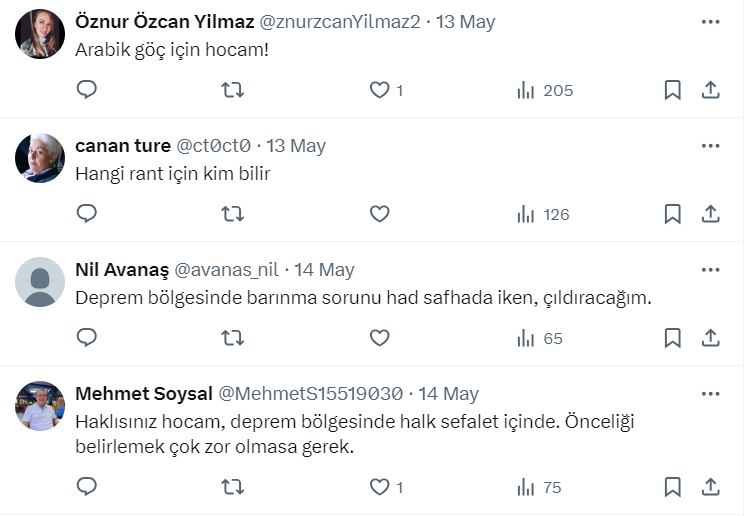Image resolution: width=754 pixels, height=516 pixels.
Task: Retweet Nil Avanaş's earthquake tweet
Action: (x=232, y=338)
